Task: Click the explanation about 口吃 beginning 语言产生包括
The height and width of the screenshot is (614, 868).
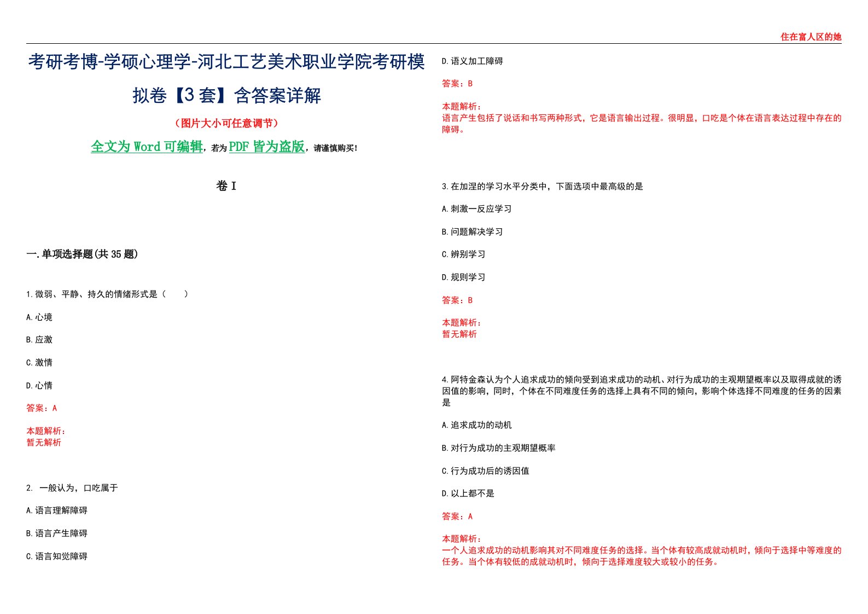Action: point(642,124)
